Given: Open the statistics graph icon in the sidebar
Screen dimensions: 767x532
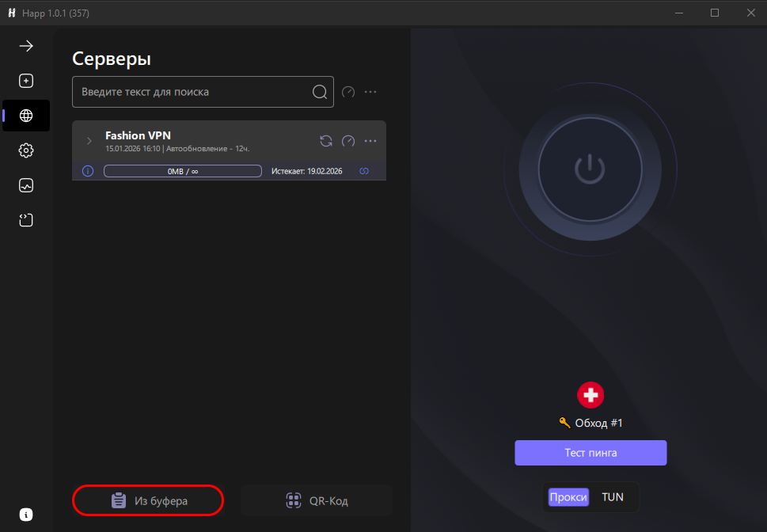Looking at the screenshot, I should point(26,185).
